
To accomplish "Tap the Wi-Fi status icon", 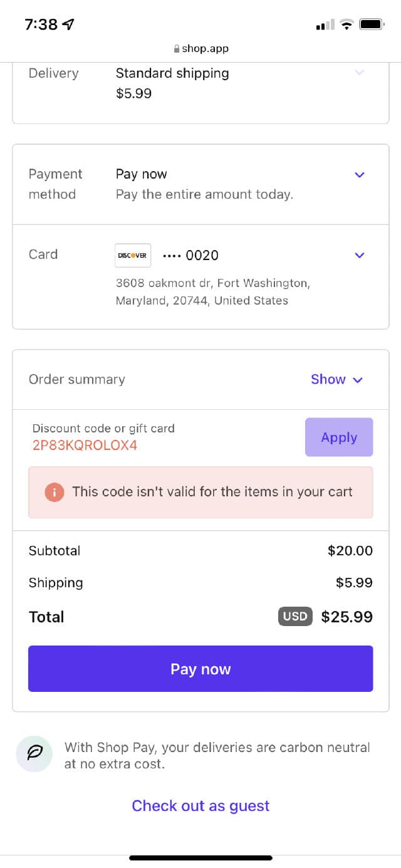I will (x=346, y=24).
